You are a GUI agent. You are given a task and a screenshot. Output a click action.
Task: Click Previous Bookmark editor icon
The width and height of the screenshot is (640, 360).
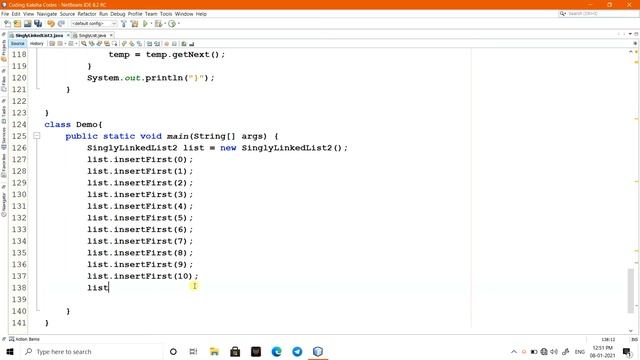coord(124,44)
